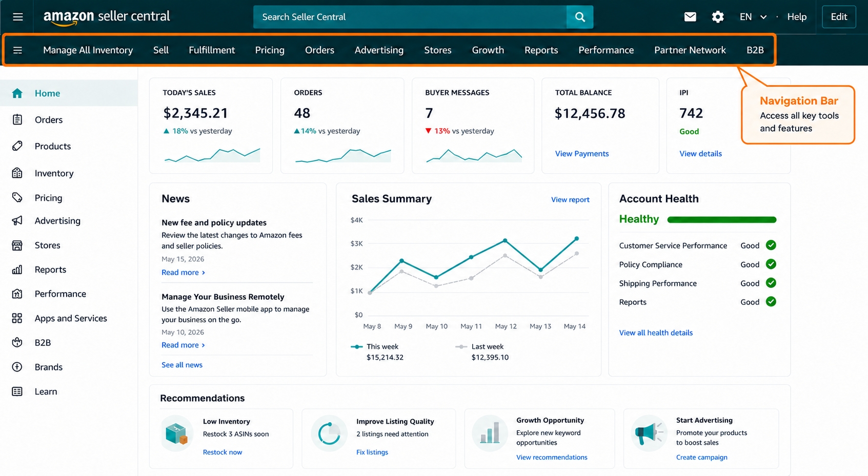This screenshot has height=476, width=868.
Task: Open the Stores menu in navigation bar
Action: click(438, 50)
